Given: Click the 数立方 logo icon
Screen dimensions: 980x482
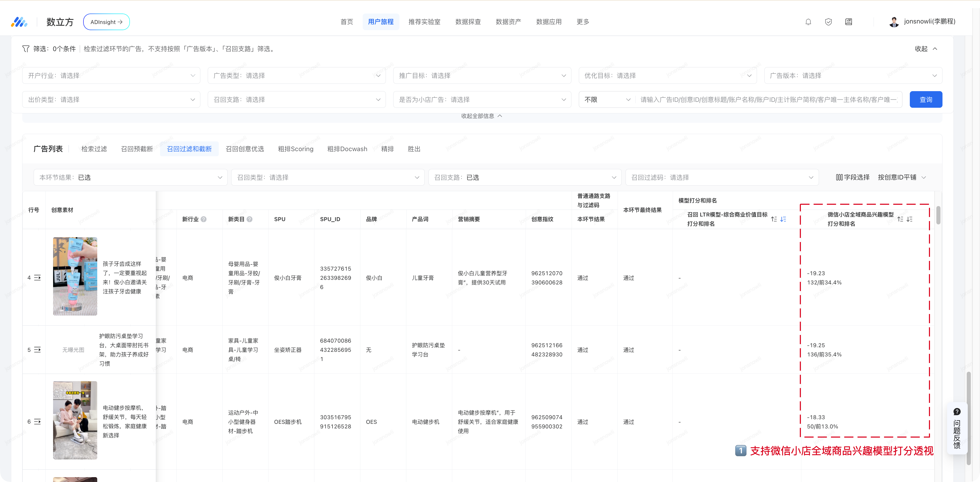Looking at the screenshot, I should click(19, 22).
